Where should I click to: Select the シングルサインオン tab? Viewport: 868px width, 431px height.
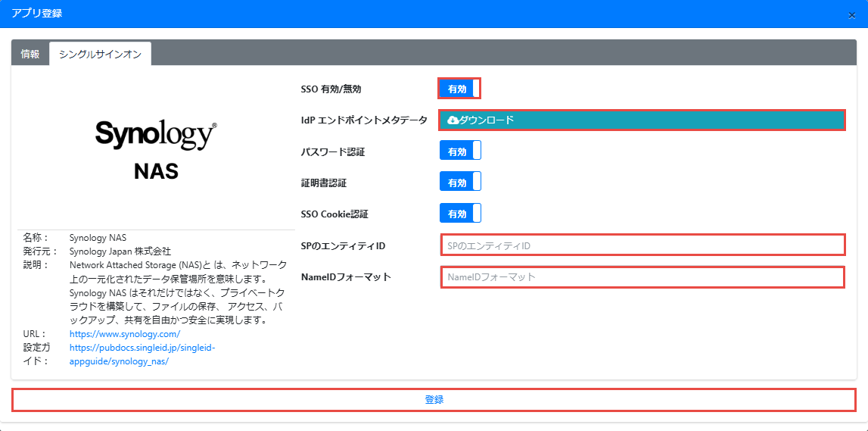100,54
